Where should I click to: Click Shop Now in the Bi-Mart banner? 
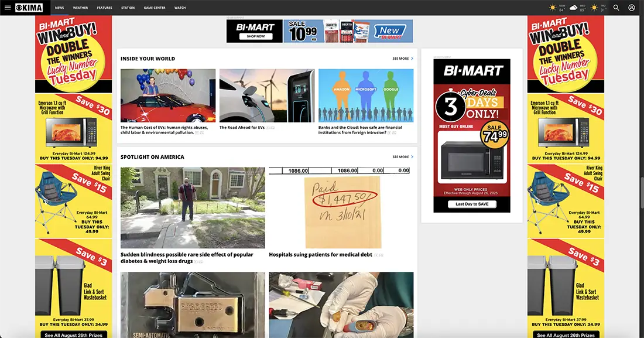pos(255,36)
